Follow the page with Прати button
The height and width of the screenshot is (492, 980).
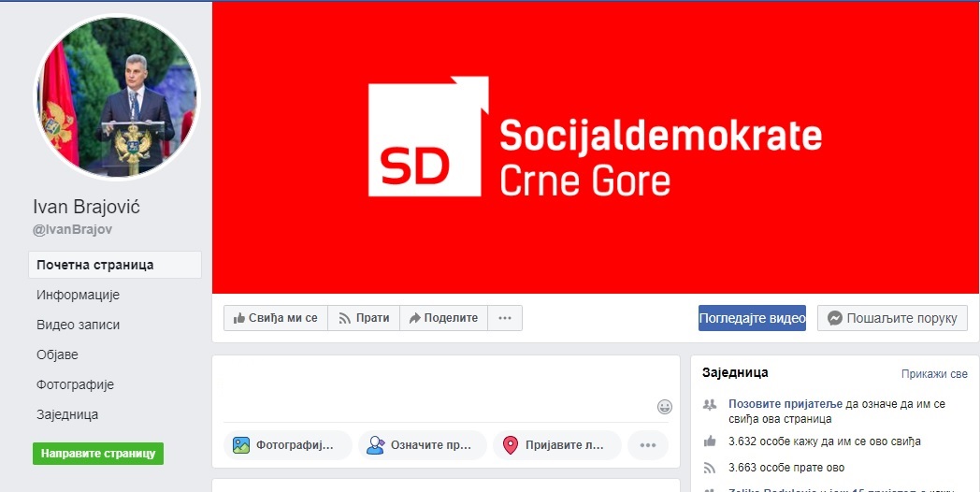(x=364, y=318)
